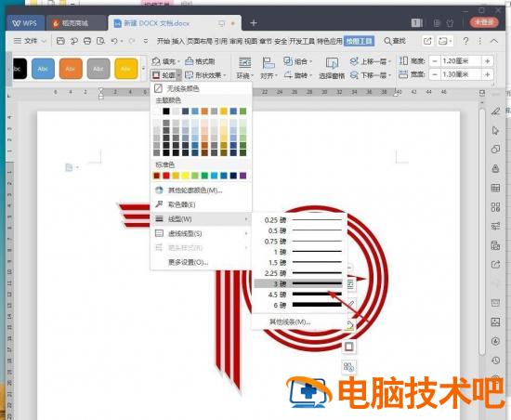
Task: Switch to the 页面布局 ribbon tab
Action: (199, 41)
